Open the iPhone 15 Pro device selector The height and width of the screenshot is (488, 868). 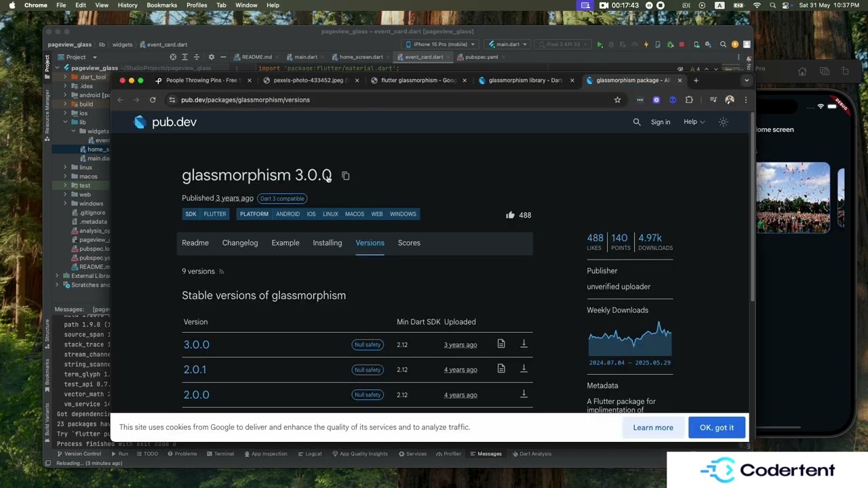coord(440,45)
